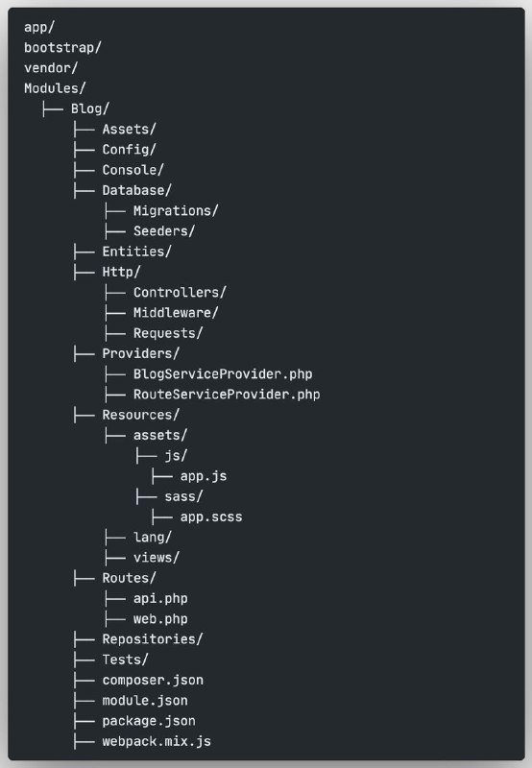Click the sass/ folder entry

pyautogui.click(x=183, y=496)
